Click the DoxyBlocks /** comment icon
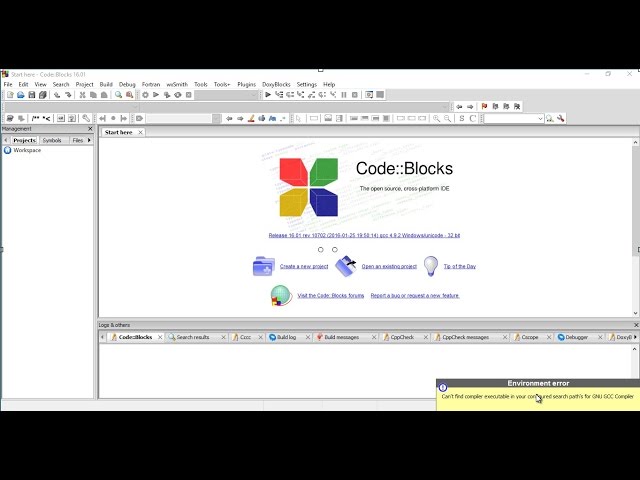Screen dimensions: 640x480 coord(36,118)
